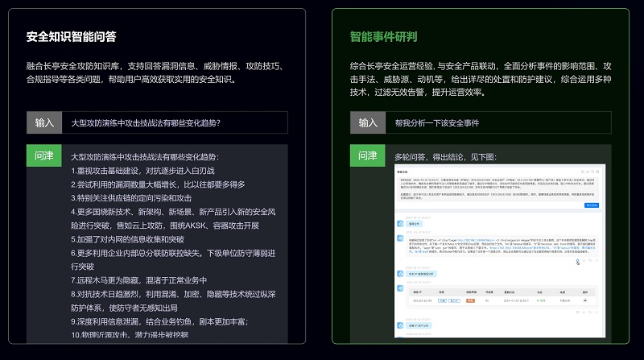Click the answer line 4.更多围绕新技术、新架构
Image resolution: width=644 pixels, height=360 pixels.
[x=173, y=218]
